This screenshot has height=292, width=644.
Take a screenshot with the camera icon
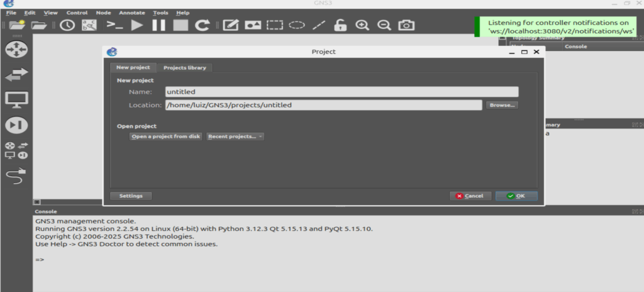click(407, 25)
